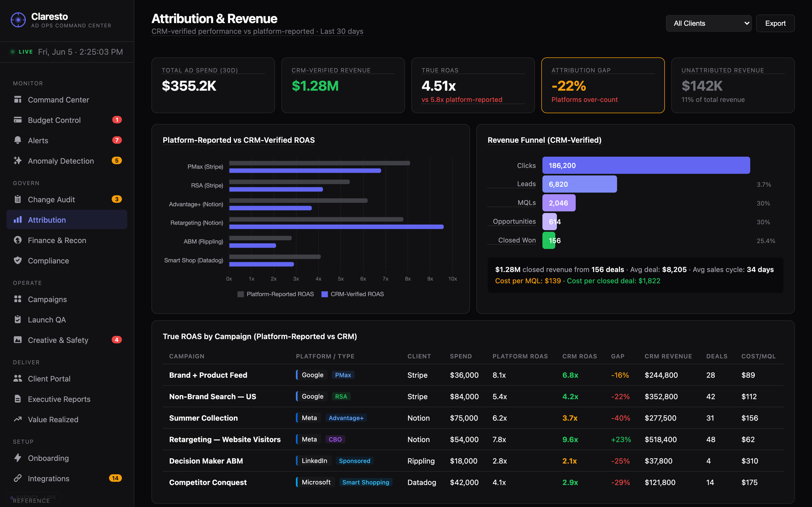812x507 pixels.
Task: Click the Claresto logo icon
Action: [18, 20]
